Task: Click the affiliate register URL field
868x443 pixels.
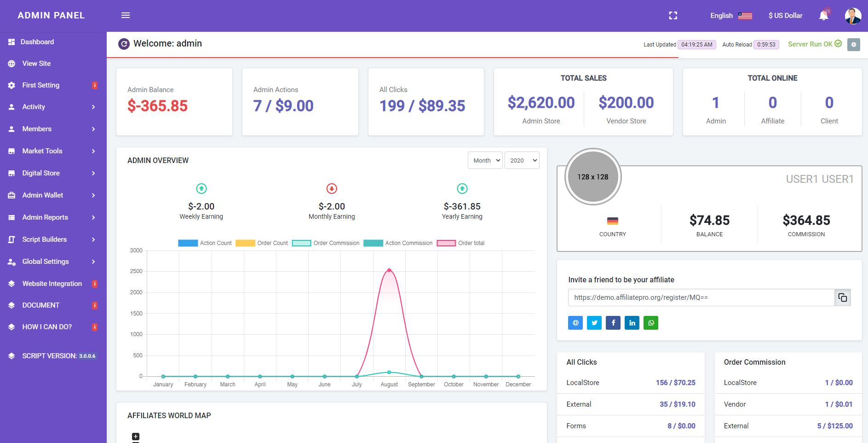Action: 701,297
